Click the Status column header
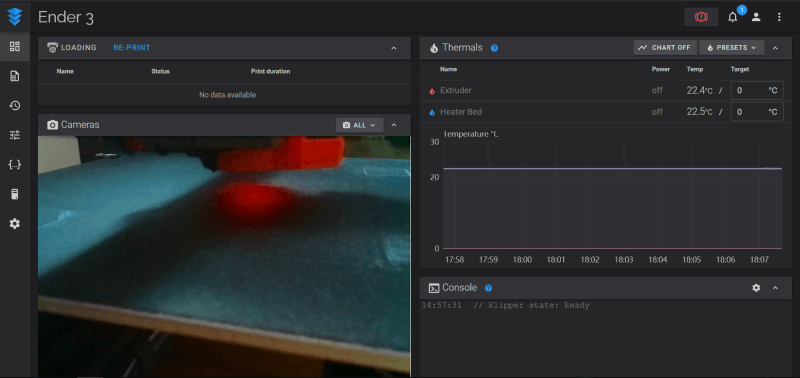Screen dimensions: 800x378 pos(160,71)
